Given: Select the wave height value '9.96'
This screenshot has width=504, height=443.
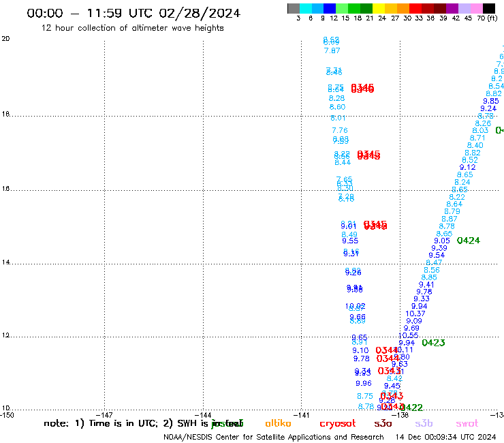Looking at the screenshot, I should (x=364, y=384).
